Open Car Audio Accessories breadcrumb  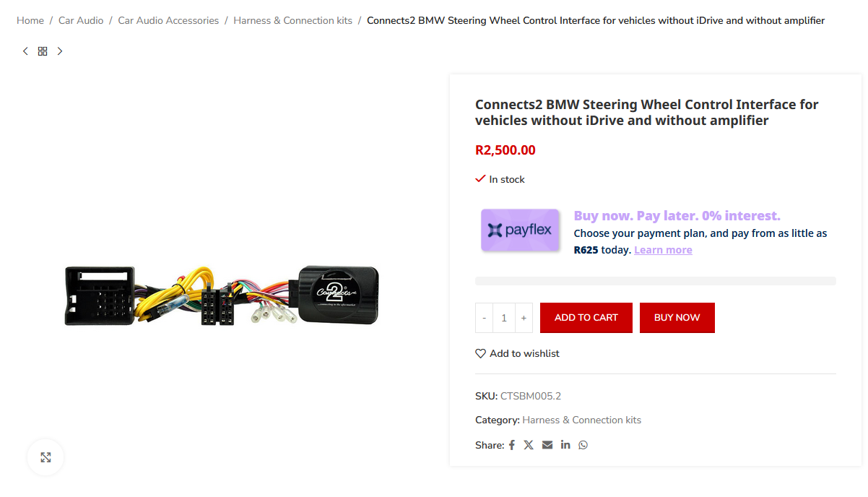coord(168,20)
